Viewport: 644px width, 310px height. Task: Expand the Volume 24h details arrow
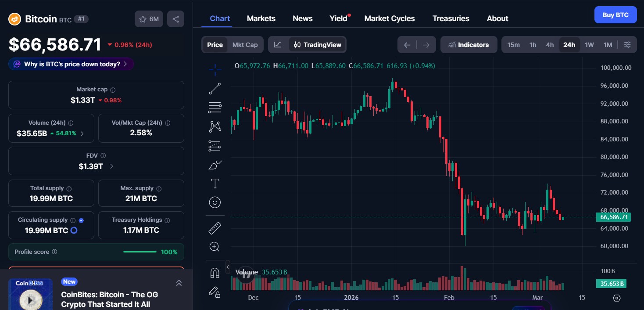tap(82, 133)
